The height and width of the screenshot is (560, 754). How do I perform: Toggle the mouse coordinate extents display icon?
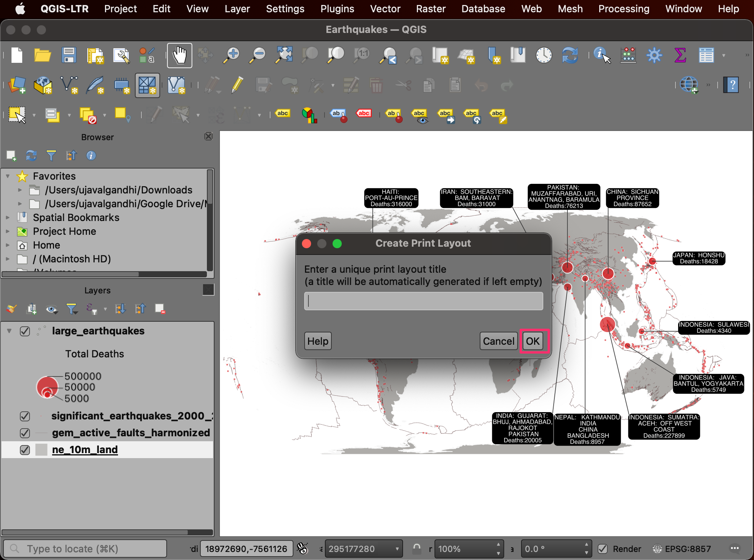click(303, 549)
